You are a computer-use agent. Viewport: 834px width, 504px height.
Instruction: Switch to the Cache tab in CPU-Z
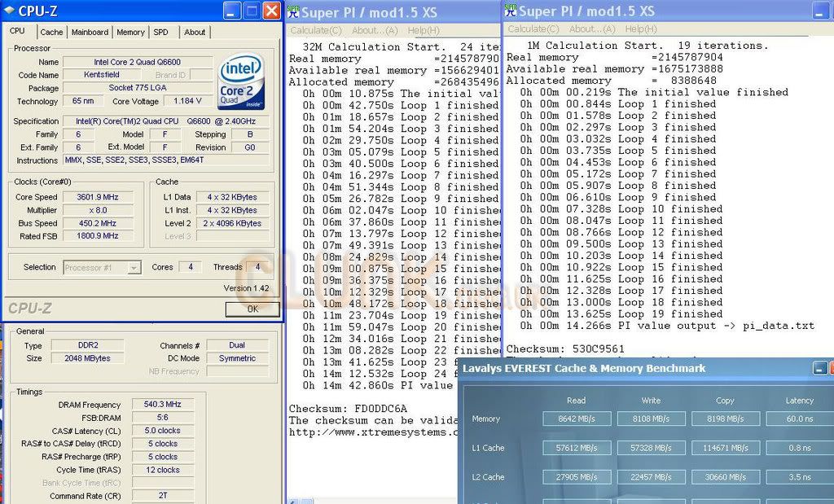(x=51, y=32)
